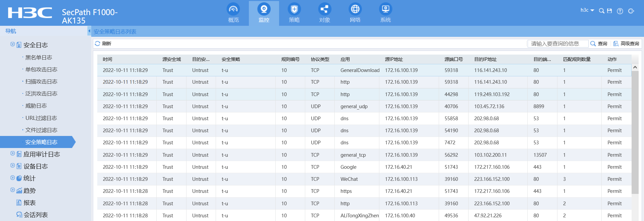
Task: Click the 安全策略日志列表 page title
Action: pos(115,31)
